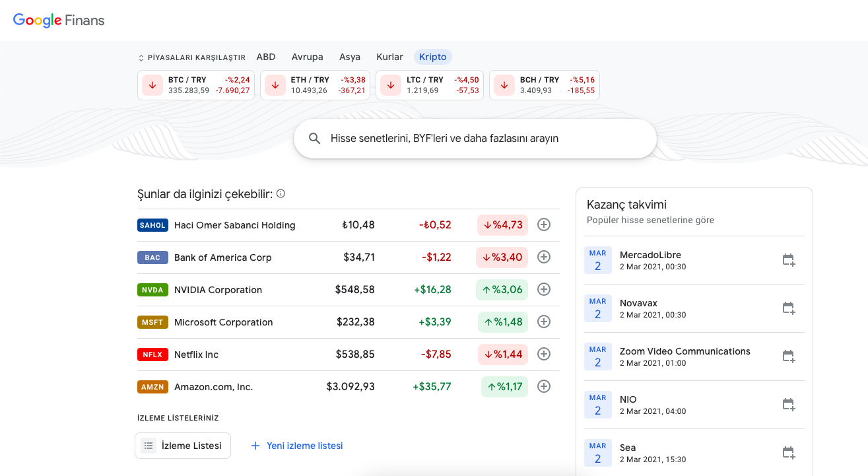The image size is (868, 476).
Task: Open the BCH / TRY card
Action: pos(545,85)
